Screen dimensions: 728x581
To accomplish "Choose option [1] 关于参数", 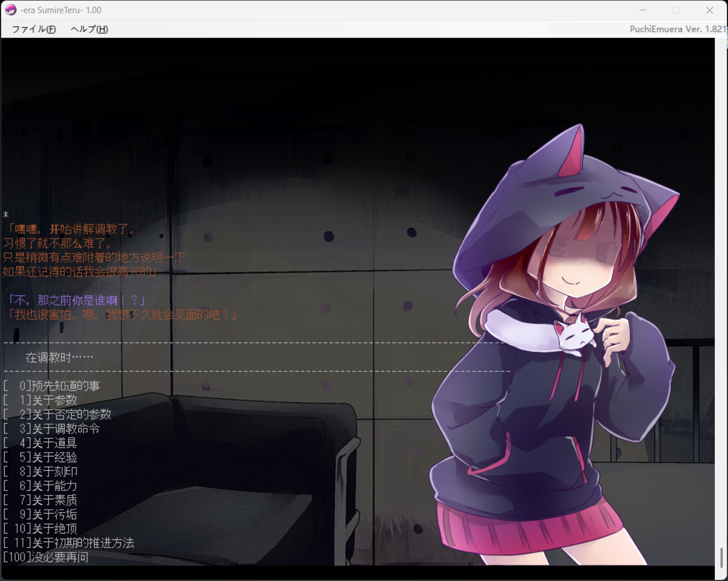I will [40, 400].
